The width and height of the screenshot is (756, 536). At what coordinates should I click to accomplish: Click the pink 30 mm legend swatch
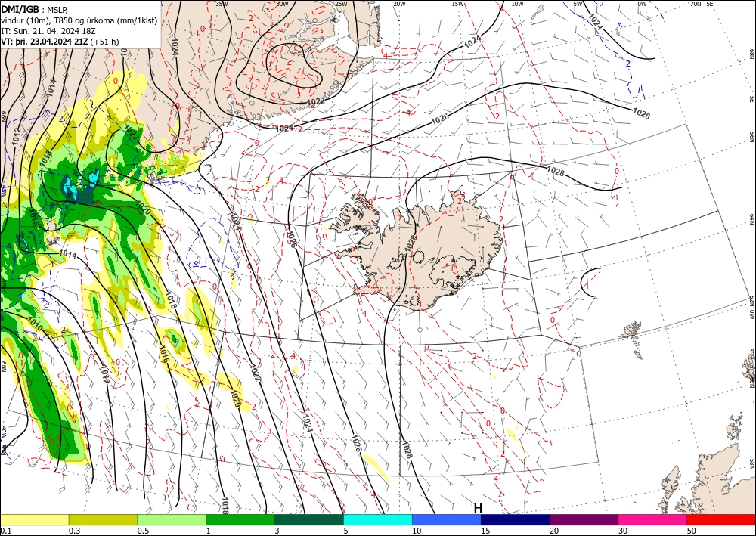point(653,519)
